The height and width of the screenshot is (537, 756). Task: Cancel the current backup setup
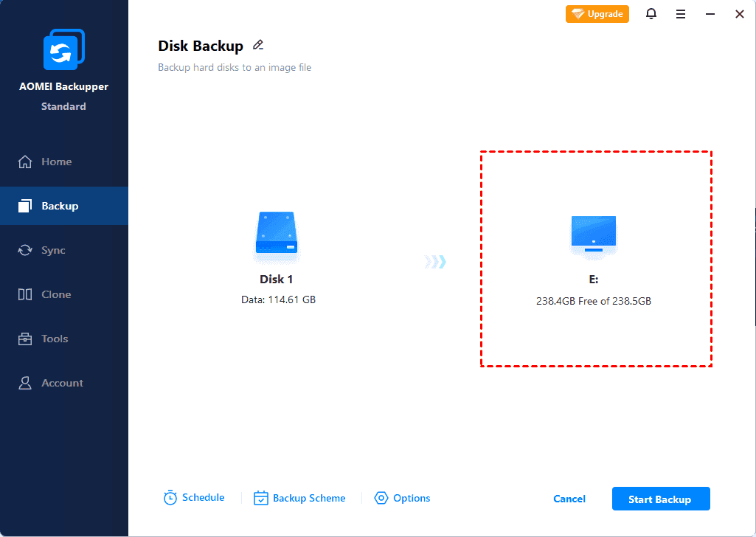[x=569, y=498]
